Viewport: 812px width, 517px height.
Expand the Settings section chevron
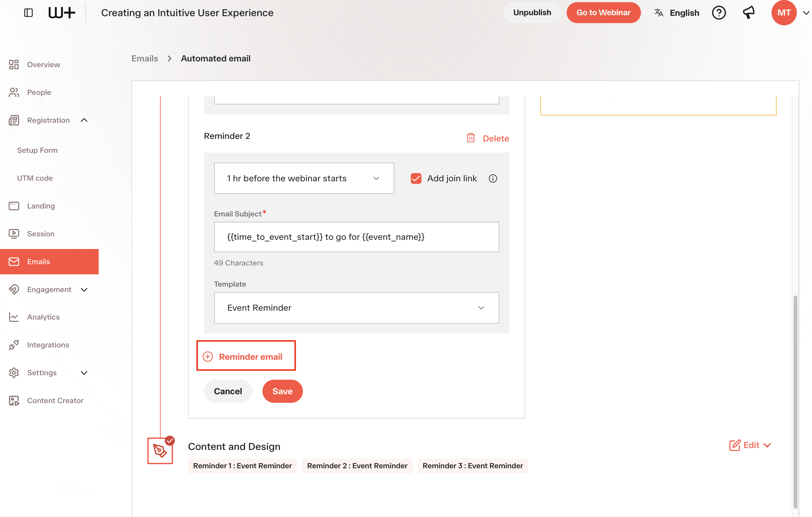coord(84,373)
